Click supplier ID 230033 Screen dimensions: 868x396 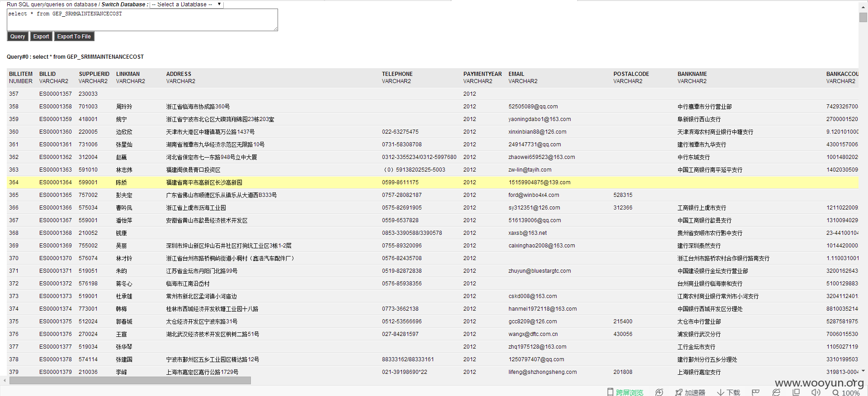88,94
